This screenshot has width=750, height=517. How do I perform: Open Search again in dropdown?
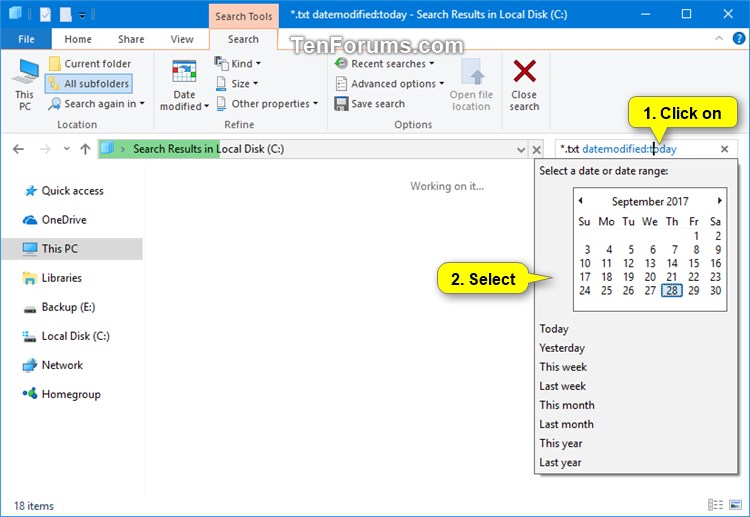pos(97,104)
